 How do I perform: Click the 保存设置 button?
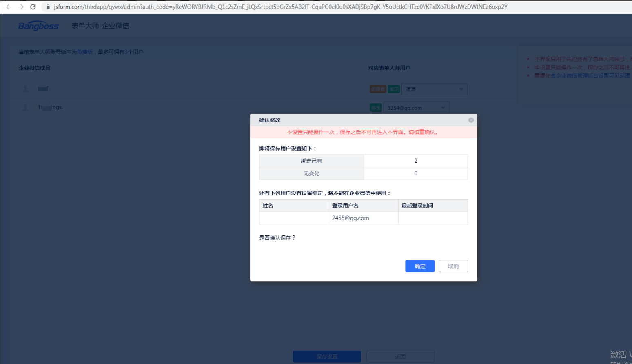tap(327, 356)
